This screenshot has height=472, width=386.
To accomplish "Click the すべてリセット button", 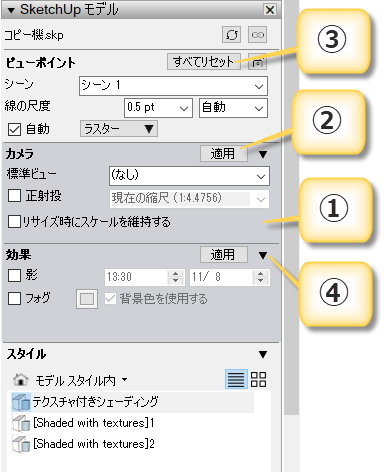I will coord(204,62).
